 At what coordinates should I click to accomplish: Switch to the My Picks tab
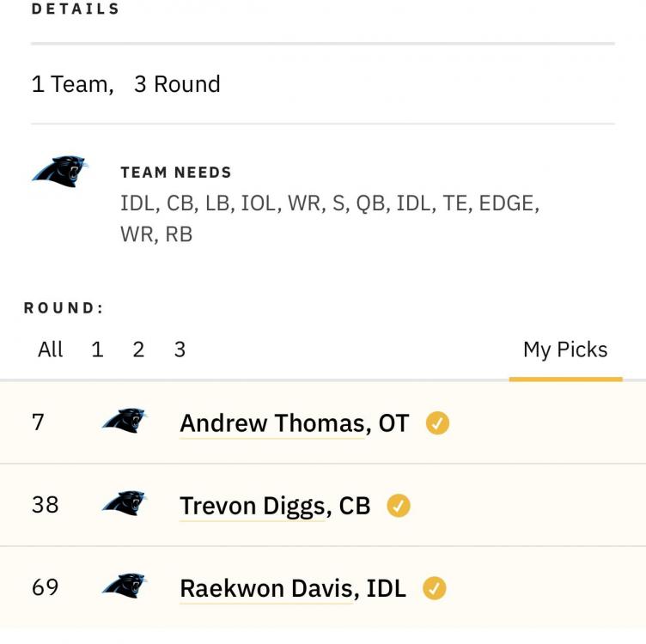click(565, 350)
